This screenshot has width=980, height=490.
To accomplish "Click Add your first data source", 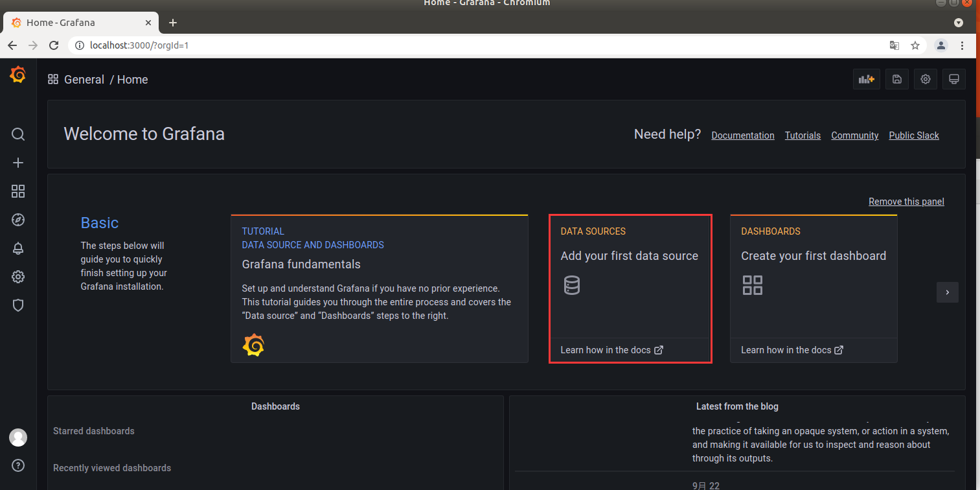I will point(630,255).
